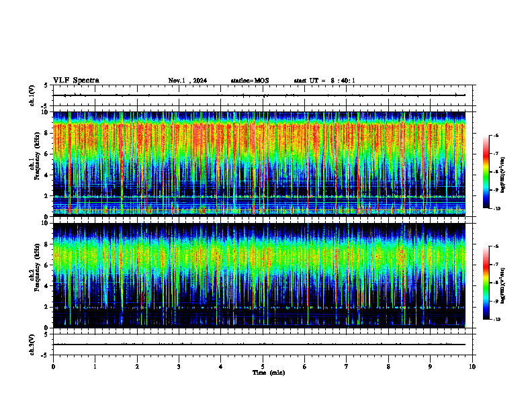Click the ch.2 'Frequency (kHz)' axis label
This screenshot has height=411, width=532.
pos(37,267)
